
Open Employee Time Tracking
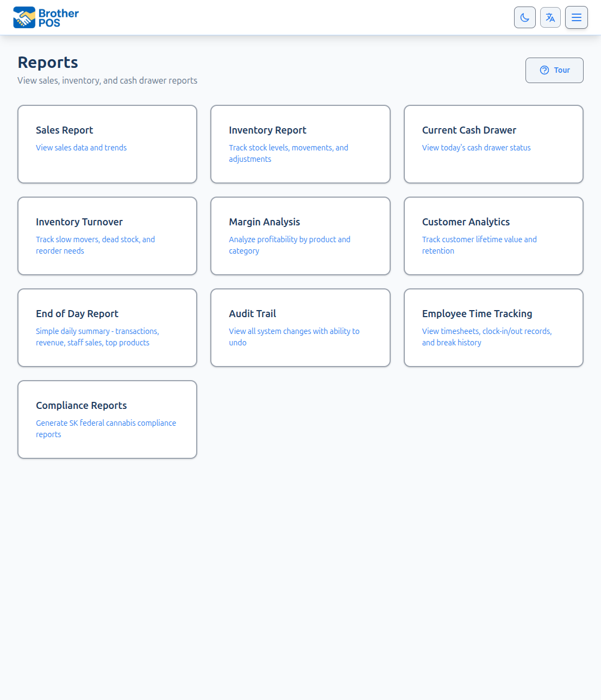tap(493, 327)
